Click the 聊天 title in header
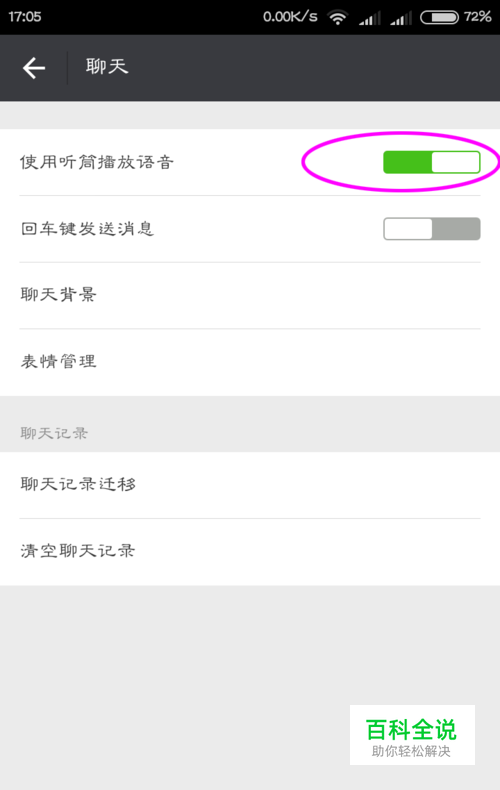This screenshot has height=790, width=500. pos(107,67)
